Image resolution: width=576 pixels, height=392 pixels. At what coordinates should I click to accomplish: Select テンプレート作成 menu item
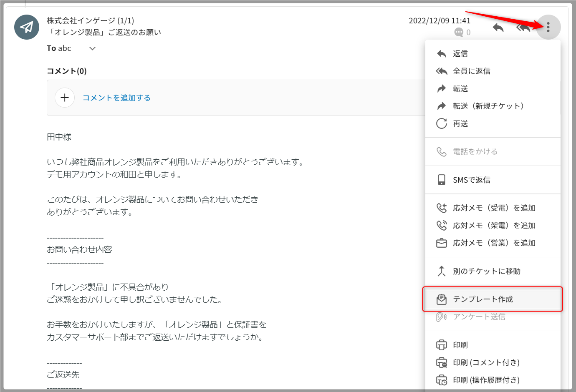483,299
